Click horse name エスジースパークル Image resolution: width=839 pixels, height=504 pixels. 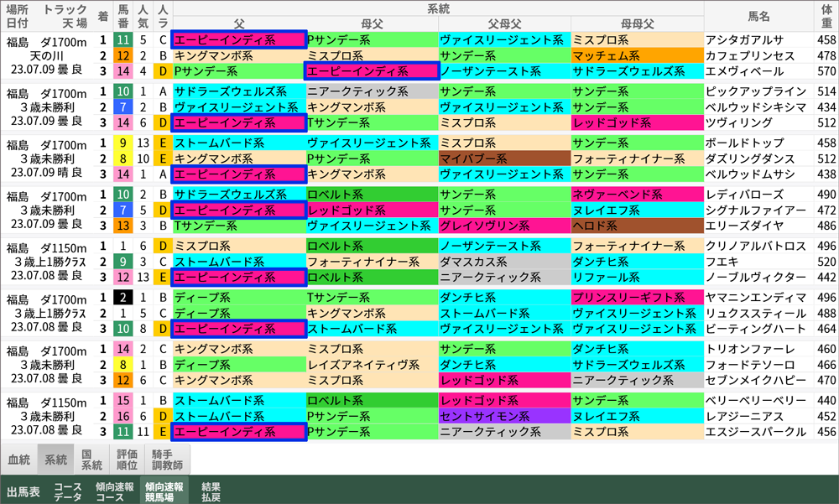756,431
